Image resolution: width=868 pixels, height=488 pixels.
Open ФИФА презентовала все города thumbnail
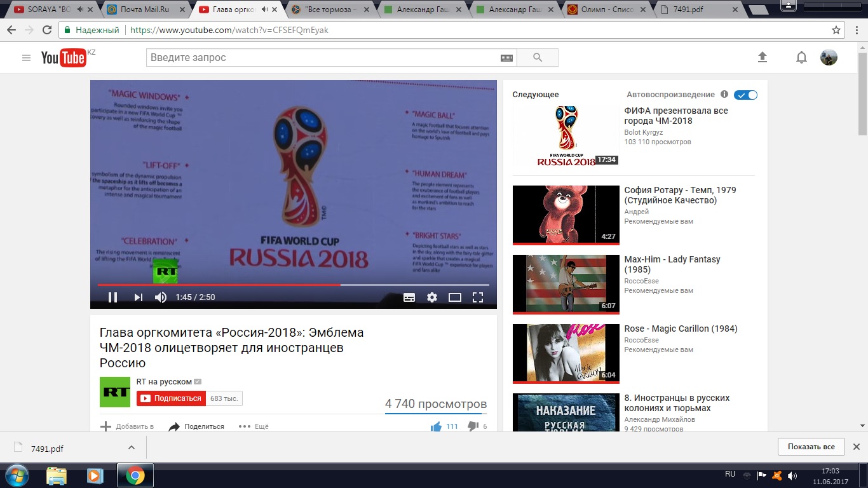566,135
